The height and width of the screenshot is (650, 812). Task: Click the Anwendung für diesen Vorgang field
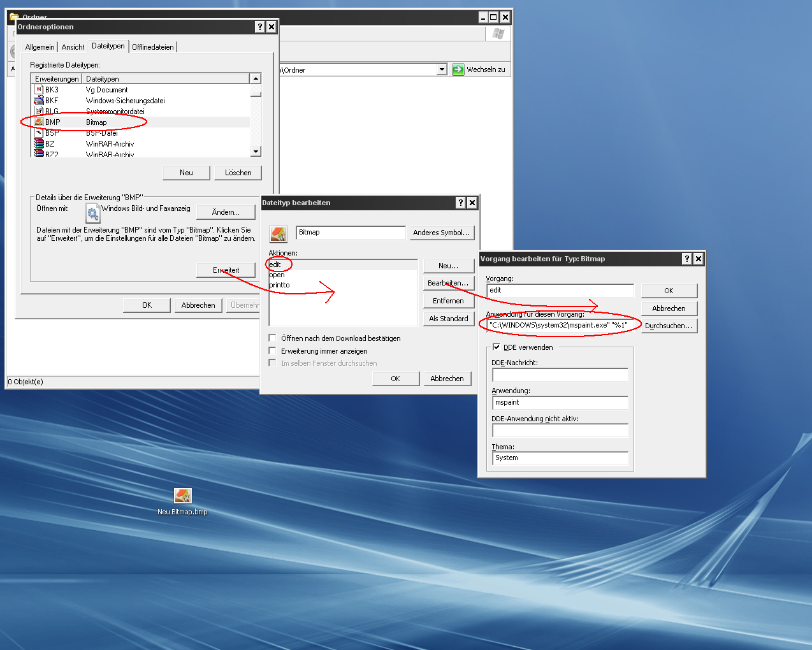558,325
